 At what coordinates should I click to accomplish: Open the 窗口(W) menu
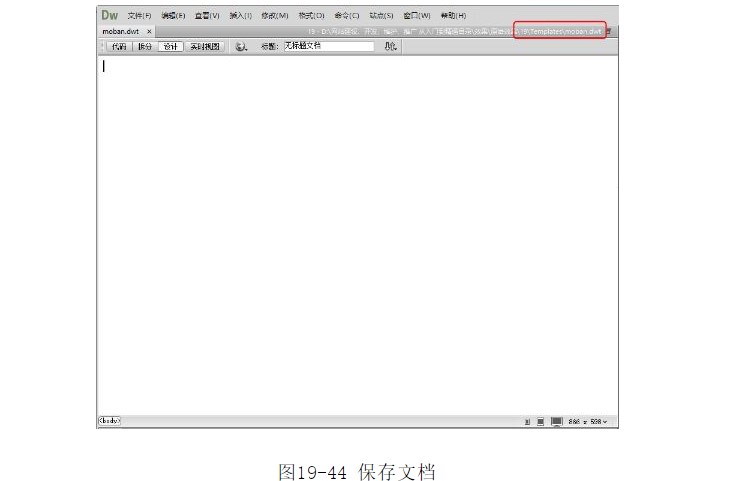(416, 16)
